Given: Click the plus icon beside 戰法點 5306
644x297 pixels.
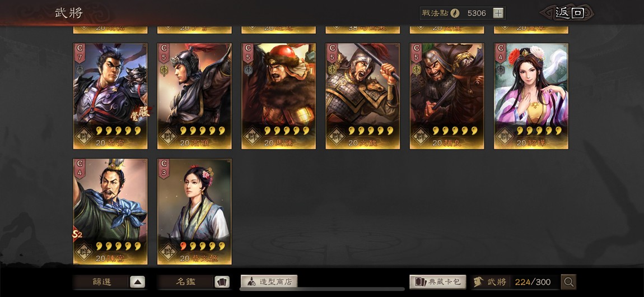Looking at the screenshot, I should [x=498, y=13].
